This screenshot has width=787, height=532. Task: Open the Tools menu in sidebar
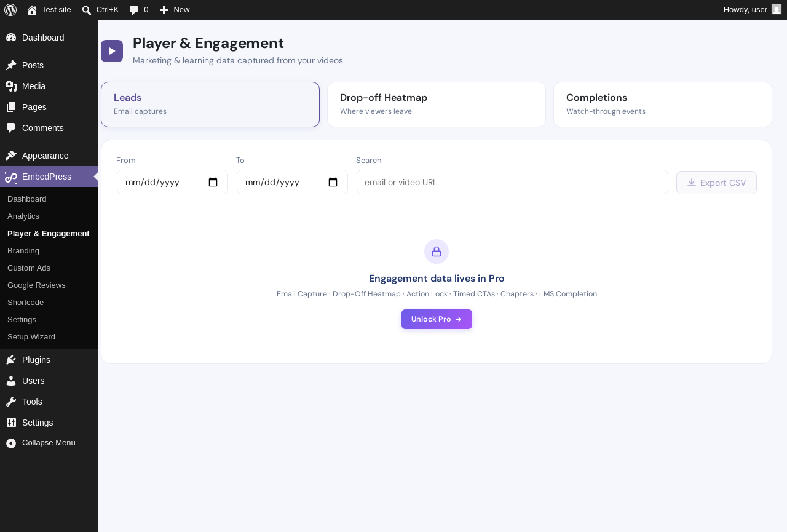click(49, 402)
